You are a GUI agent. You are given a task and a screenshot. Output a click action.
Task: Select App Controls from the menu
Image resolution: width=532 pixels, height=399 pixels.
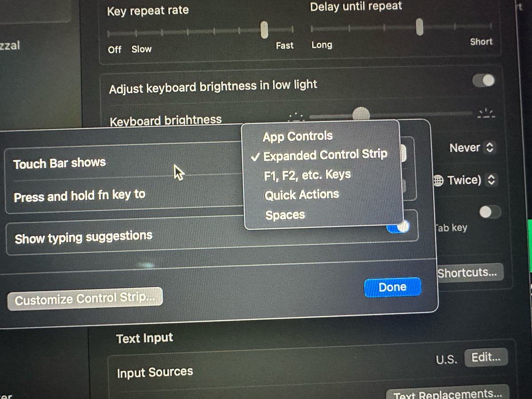click(x=297, y=137)
